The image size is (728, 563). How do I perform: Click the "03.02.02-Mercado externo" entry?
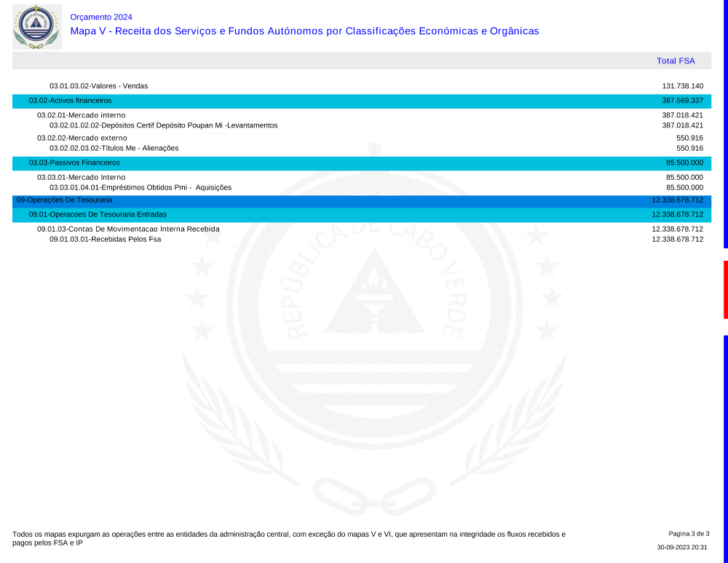tap(82, 138)
